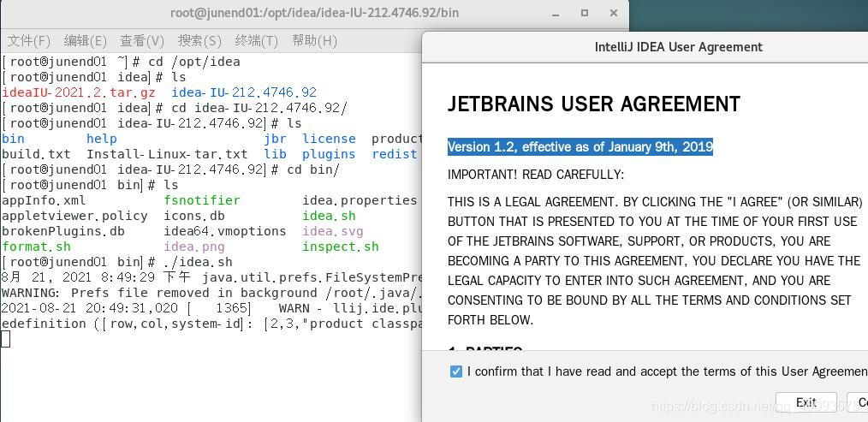Click the brokenPlugins.db file name

pos(63,231)
